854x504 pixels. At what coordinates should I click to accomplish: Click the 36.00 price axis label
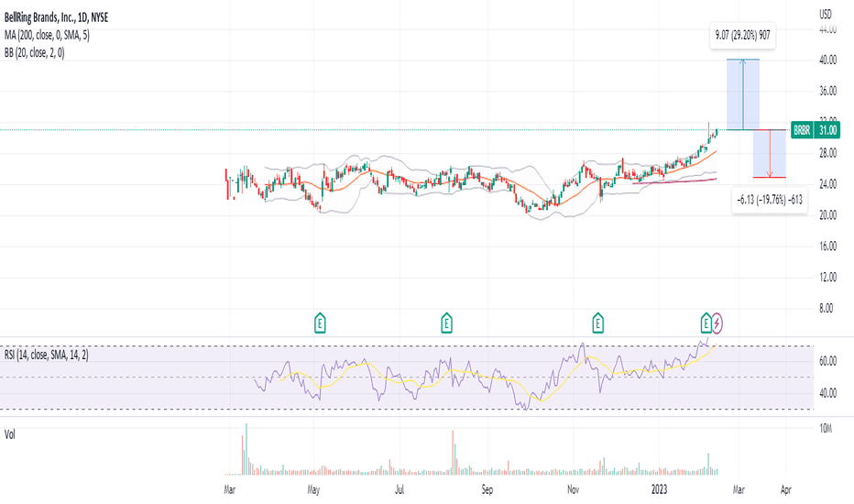pyautogui.click(x=827, y=91)
